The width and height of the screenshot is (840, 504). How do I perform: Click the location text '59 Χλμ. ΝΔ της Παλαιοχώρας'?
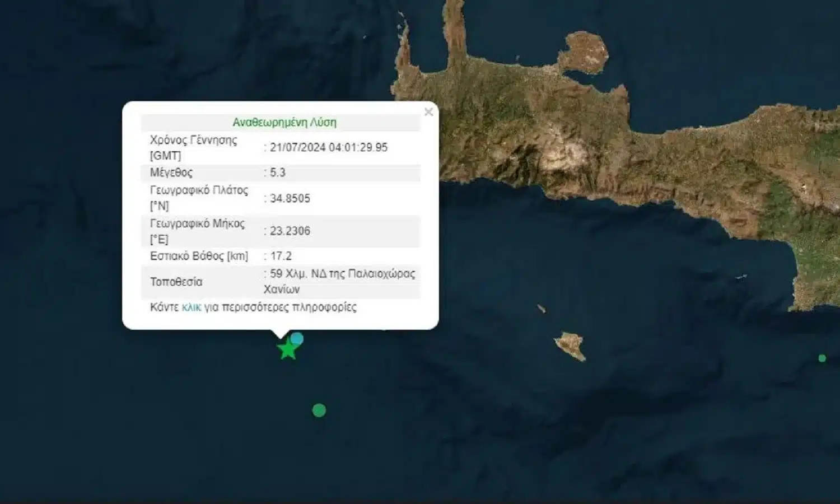click(x=342, y=274)
